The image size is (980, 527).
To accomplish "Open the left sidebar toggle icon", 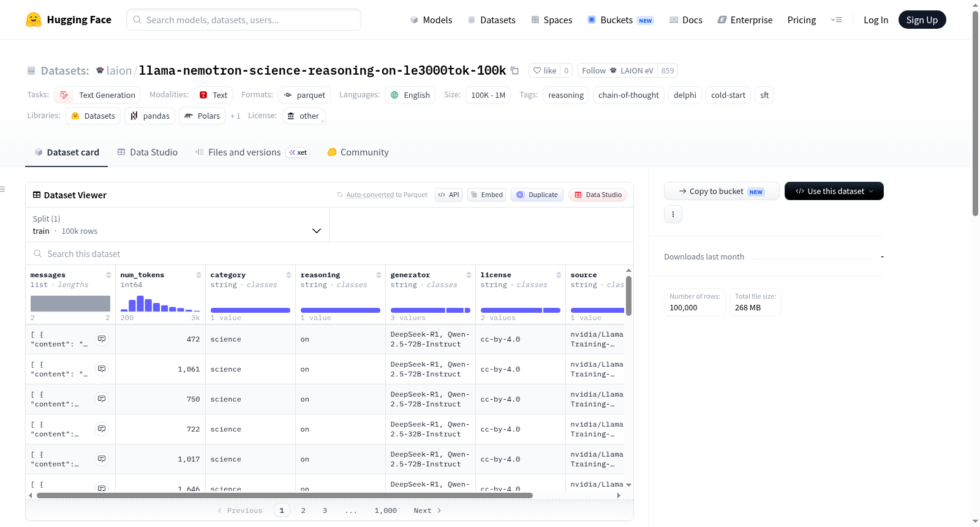I will coord(3,189).
